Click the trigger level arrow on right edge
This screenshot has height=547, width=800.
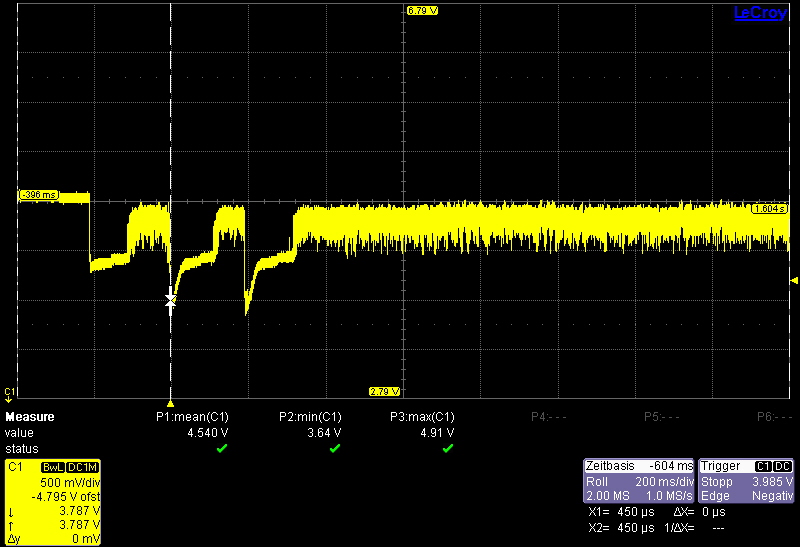pos(794,280)
